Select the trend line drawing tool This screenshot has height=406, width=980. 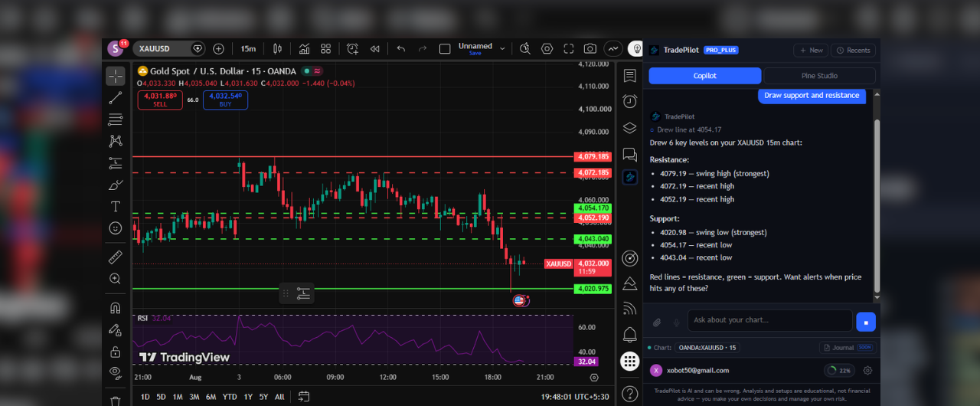[116, 97]
